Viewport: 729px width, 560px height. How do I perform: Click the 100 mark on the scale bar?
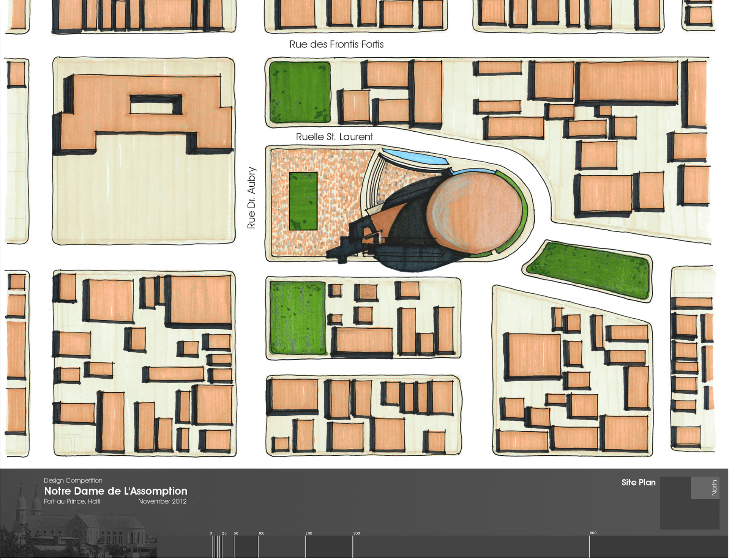(x=261, y=533)
